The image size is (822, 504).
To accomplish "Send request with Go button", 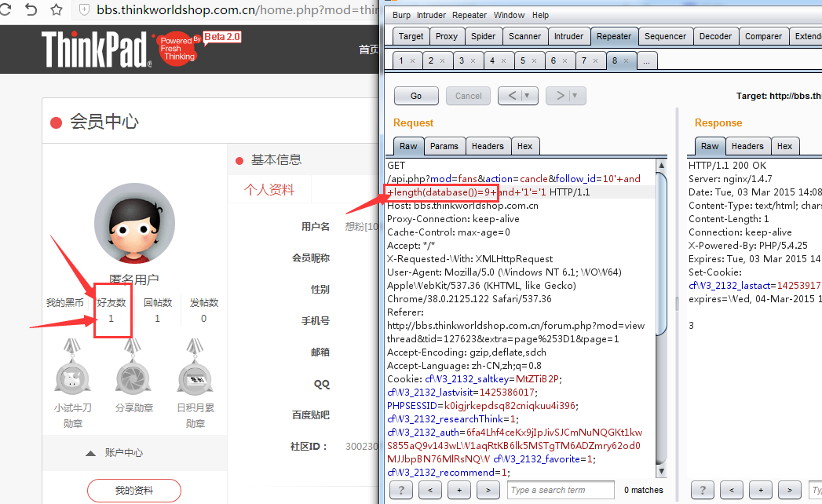I will pos(416,96).
